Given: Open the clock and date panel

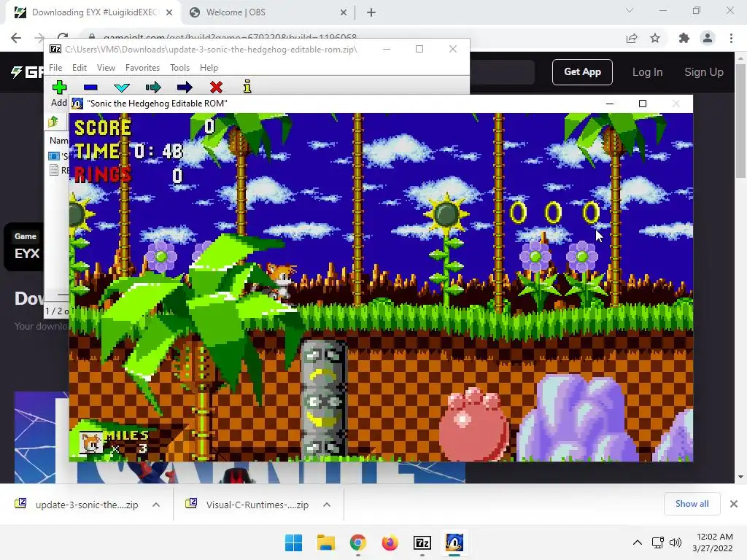Looking at the screenshot, I should pos(713,542).
